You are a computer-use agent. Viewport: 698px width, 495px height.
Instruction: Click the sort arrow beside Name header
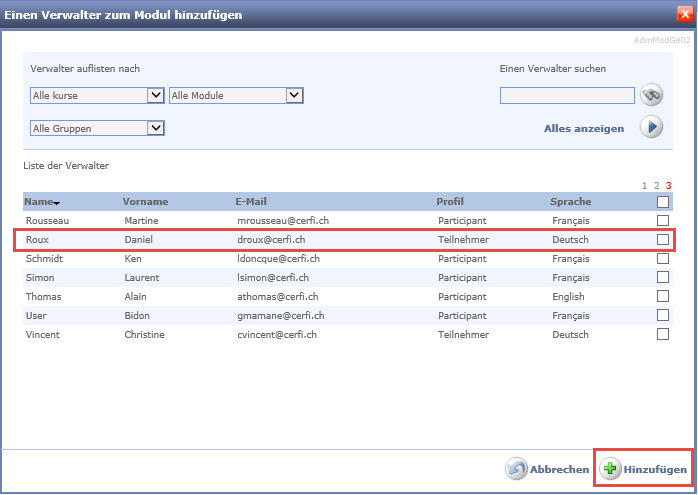tap(57, 204)
